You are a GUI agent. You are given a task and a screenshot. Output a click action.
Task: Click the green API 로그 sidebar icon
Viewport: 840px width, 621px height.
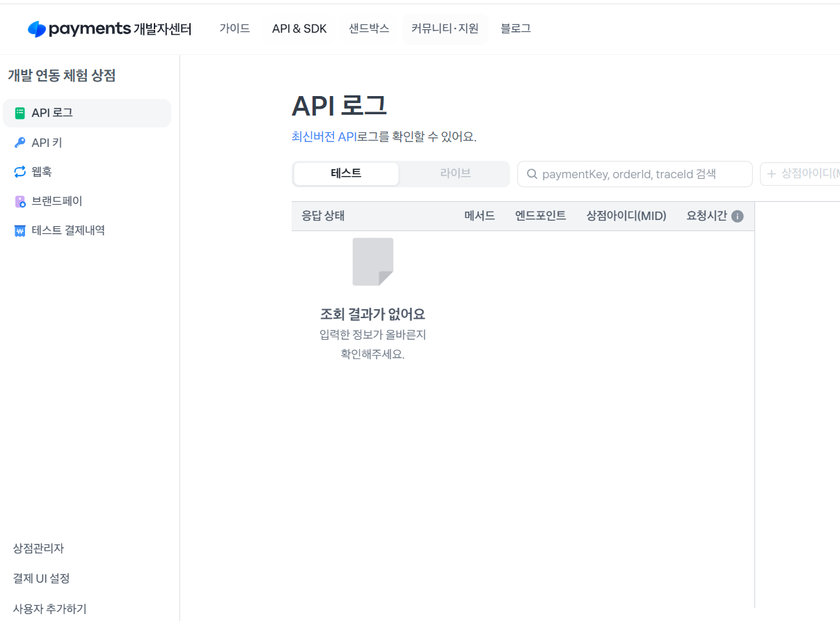pos(19,113)
